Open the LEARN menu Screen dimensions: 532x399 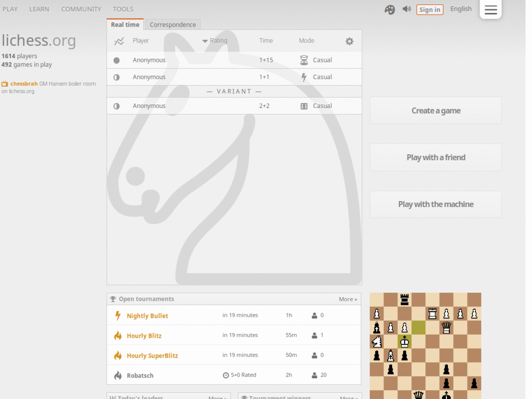(39, 9)
